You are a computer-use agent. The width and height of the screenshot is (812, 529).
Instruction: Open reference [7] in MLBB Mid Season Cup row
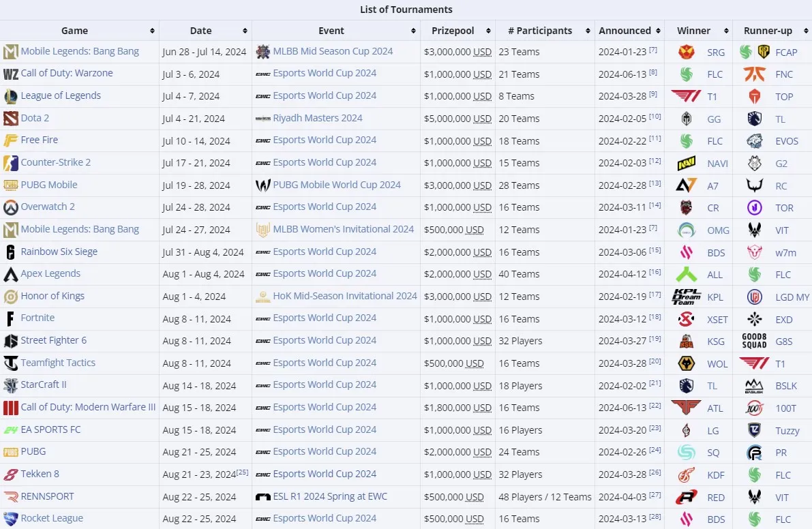653,50
